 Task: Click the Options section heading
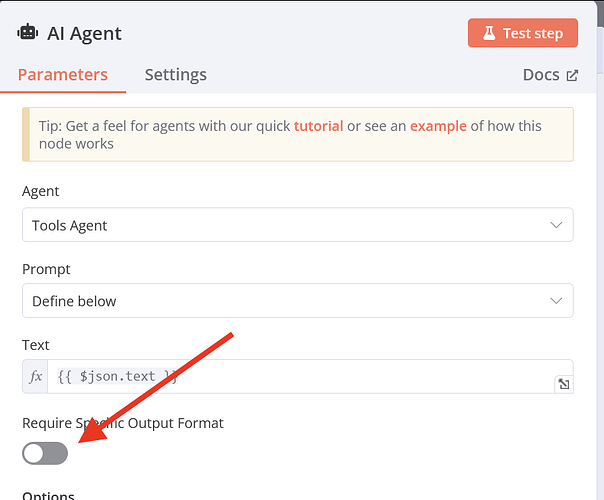pyautogui.click(x=48, y=495)
